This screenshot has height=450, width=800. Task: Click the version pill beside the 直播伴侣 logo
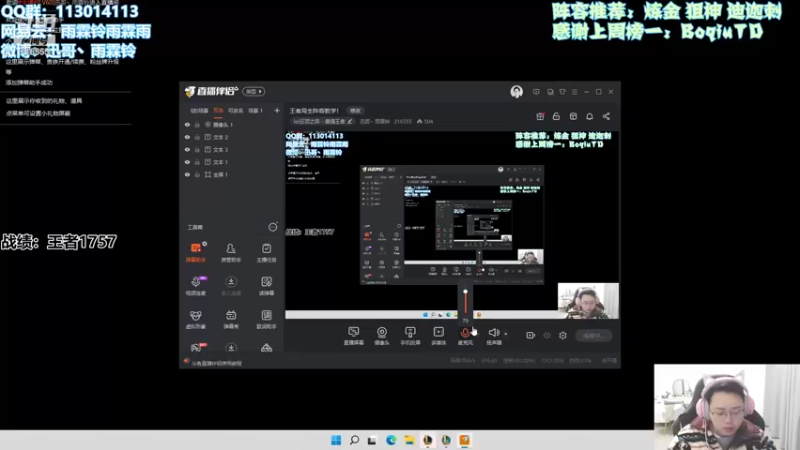pos(254,91)
